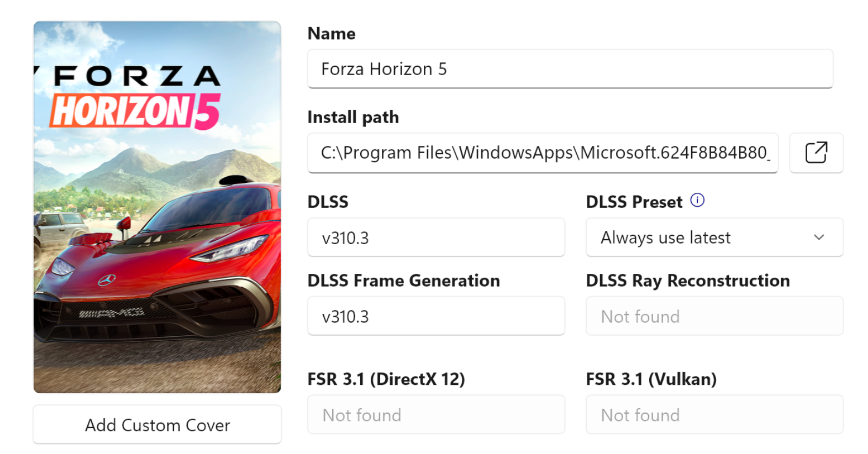Click the 'Name' heading label
868x454 pixels.
click(x=332, y=34)
